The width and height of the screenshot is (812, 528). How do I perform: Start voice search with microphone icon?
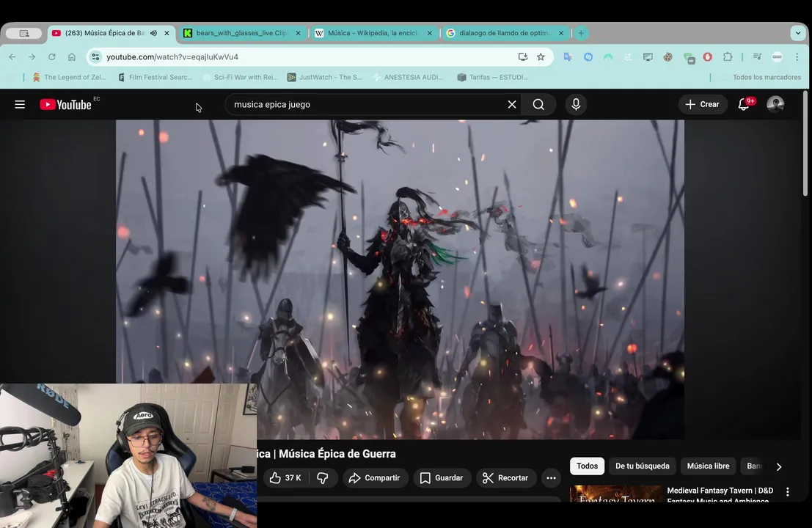[x=576, y=105]
